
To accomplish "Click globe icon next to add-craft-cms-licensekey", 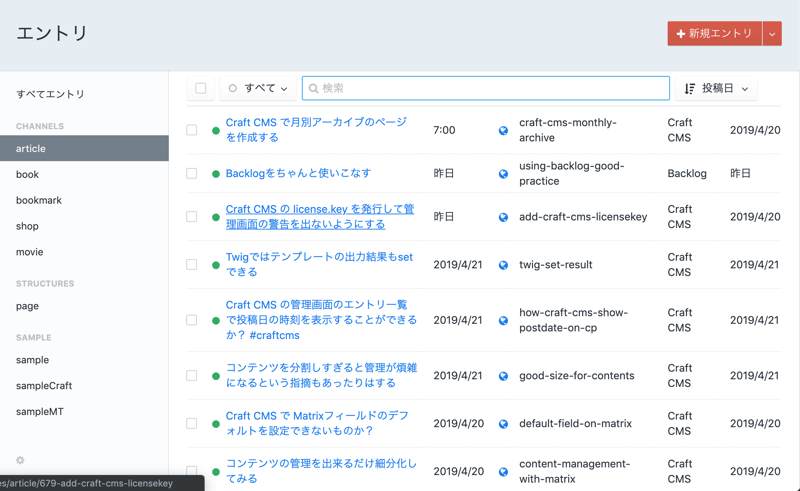I will click(503, 217).
